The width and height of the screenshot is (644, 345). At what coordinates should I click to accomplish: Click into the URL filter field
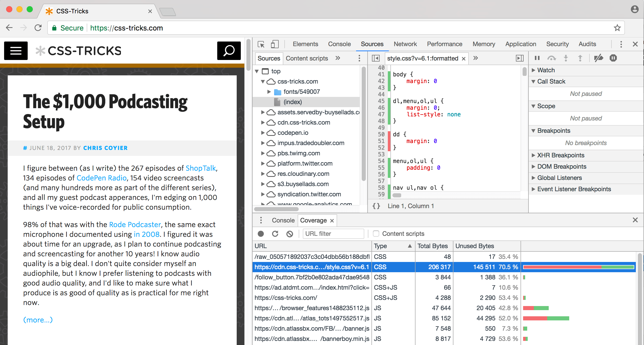333,234
